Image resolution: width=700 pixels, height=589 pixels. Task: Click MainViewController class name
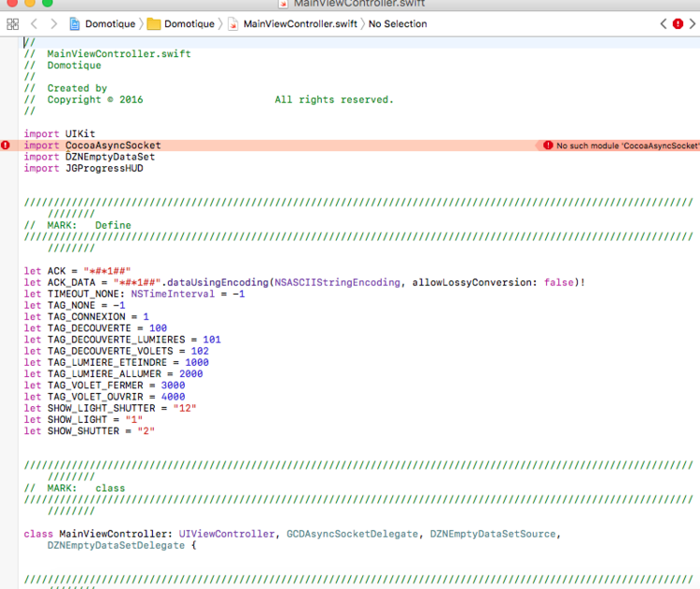click(114, 534)
